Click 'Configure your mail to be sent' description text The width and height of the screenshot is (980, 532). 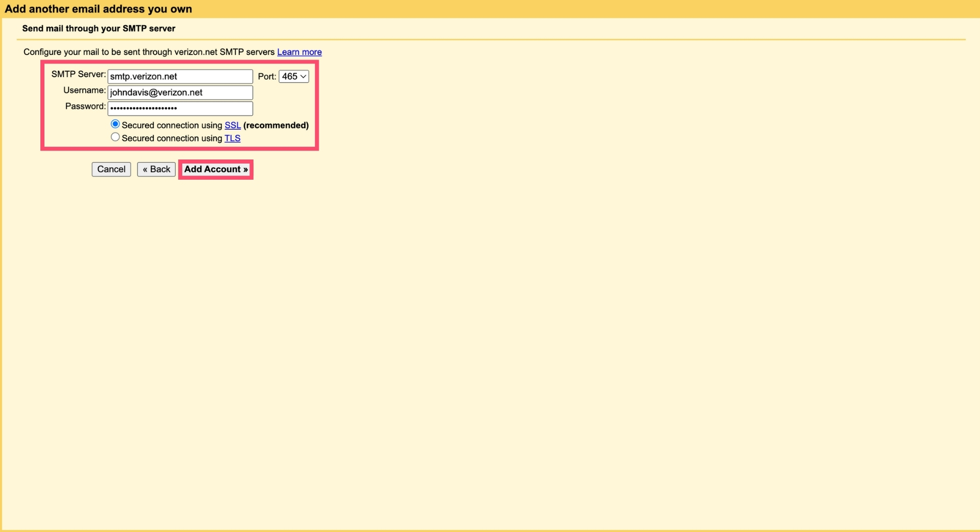(149, 52)
